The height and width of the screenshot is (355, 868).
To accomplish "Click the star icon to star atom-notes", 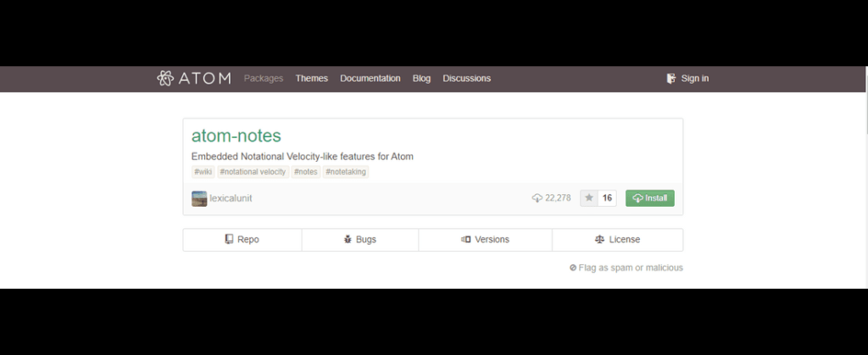I will [589, 198].
